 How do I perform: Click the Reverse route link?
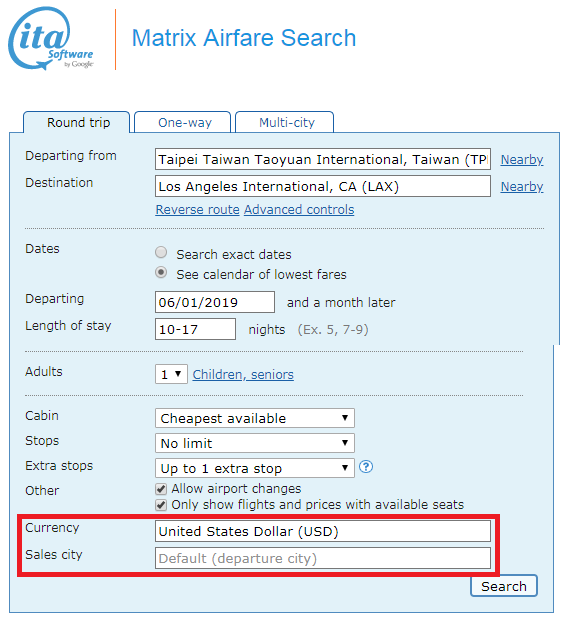point(198,209)
